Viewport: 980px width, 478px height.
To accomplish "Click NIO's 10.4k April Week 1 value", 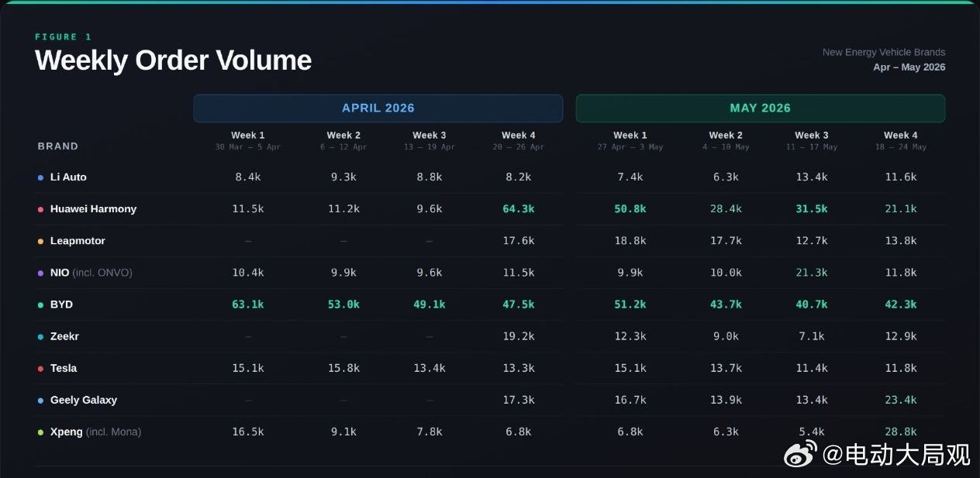I will (x=248, y=273).
